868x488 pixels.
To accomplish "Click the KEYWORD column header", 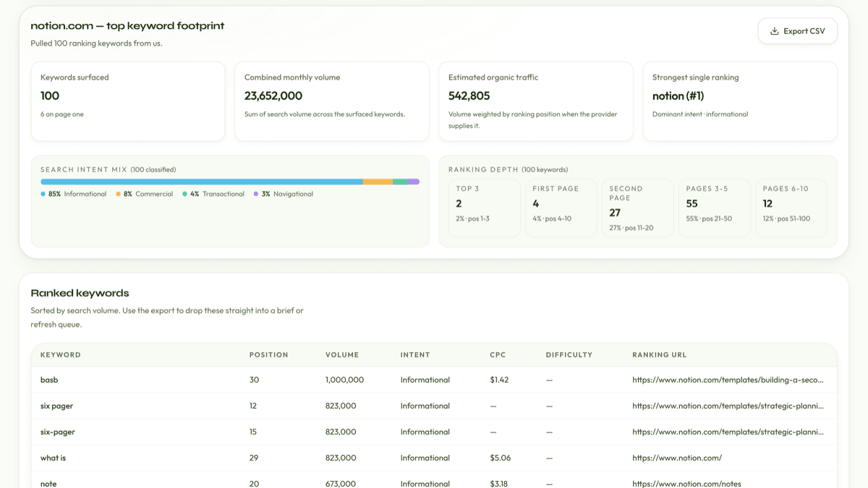I will [61, 355].
